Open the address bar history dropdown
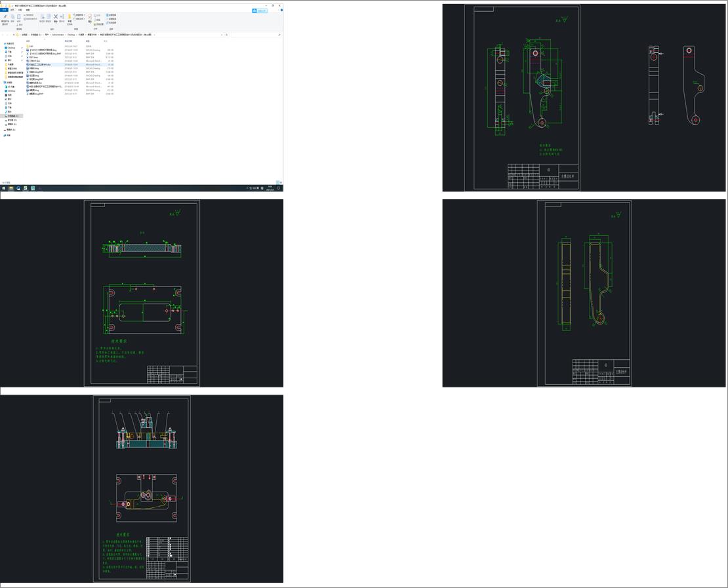 pyautogui.click(x=222, y=35)
